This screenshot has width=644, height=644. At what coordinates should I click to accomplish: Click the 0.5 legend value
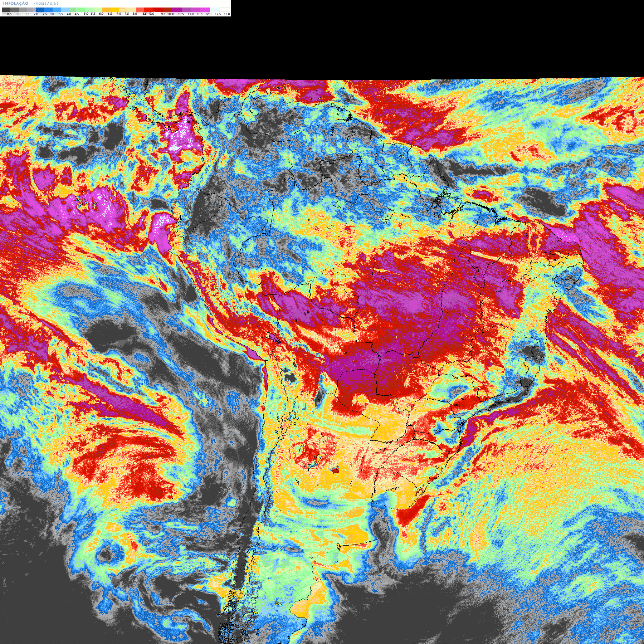pyautogui.click(x=9, y=14)
